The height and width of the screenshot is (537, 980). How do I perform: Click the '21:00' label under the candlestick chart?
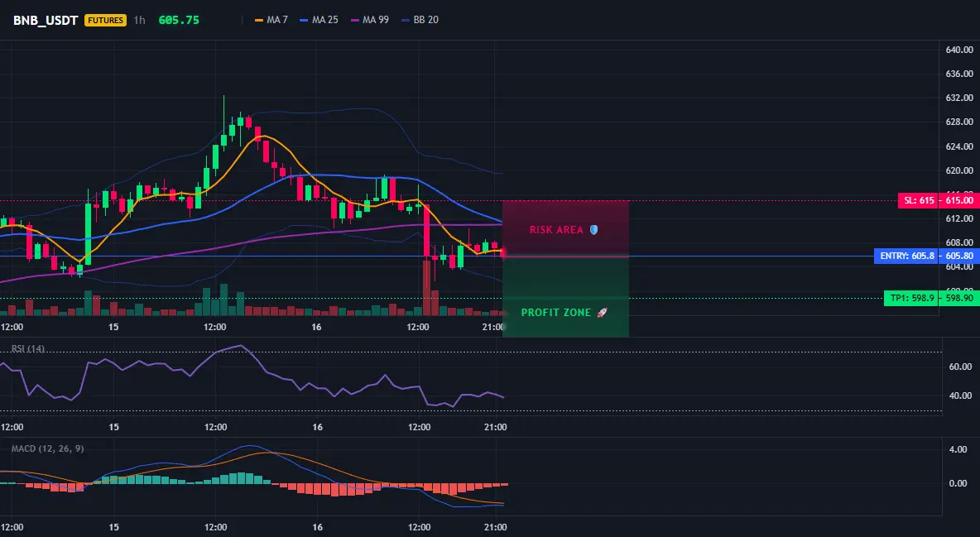click(x=494, y=327)
